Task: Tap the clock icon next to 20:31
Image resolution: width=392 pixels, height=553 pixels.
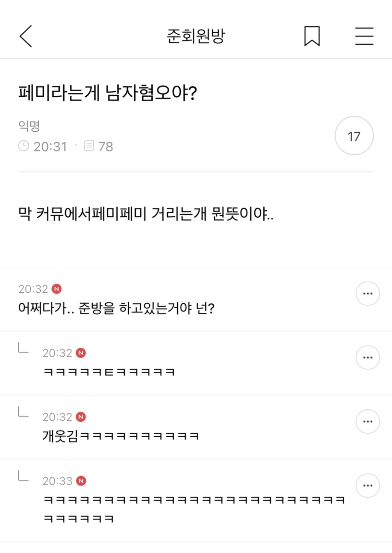Action: coord(24,146)
